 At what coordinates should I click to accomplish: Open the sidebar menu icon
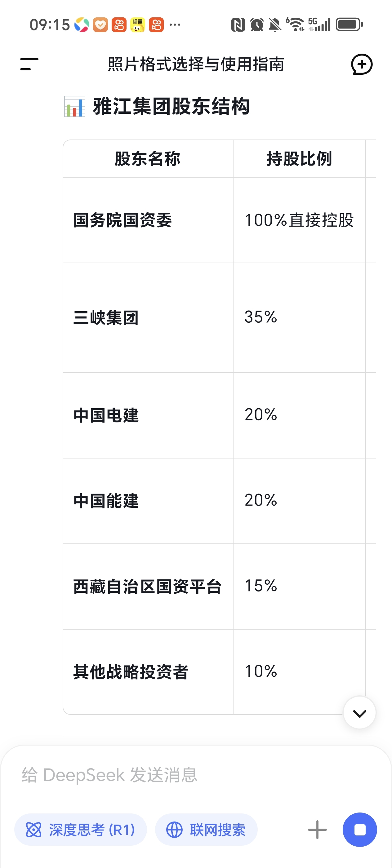click(29, 64)
